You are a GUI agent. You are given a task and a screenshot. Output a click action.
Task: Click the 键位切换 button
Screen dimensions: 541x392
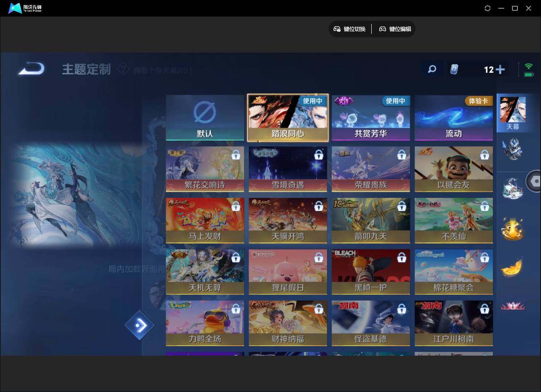click(x=350, y=29)
